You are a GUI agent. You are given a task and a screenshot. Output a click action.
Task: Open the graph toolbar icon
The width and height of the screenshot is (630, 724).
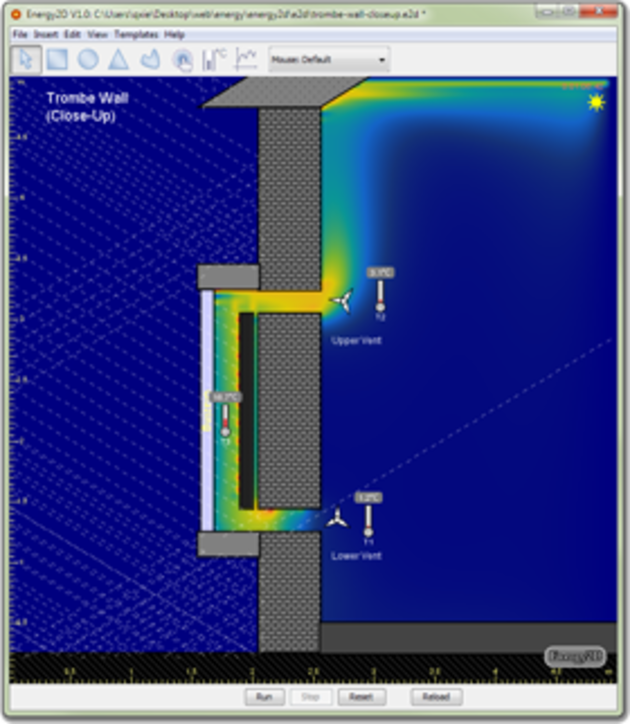click(x=245, y=60)
